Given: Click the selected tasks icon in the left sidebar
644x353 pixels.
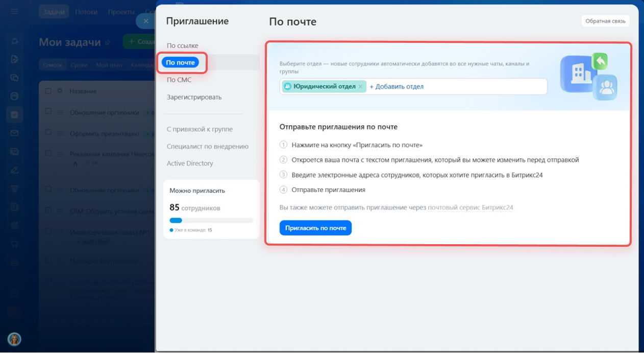Looking at the screenshot, I should tap(15, 115).
